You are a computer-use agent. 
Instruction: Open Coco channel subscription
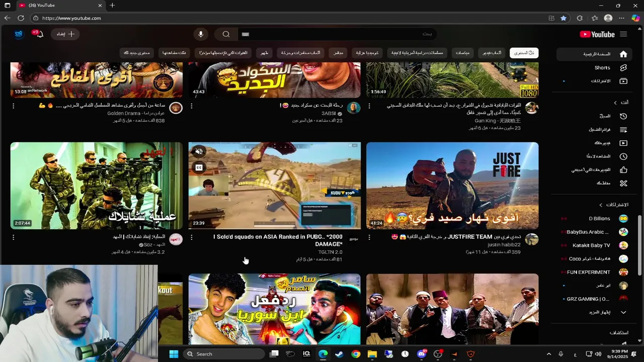pos(594,259)
